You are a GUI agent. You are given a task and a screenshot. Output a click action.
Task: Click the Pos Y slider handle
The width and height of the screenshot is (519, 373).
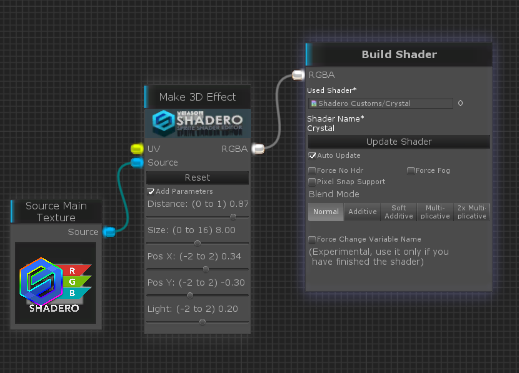(190, 295)
